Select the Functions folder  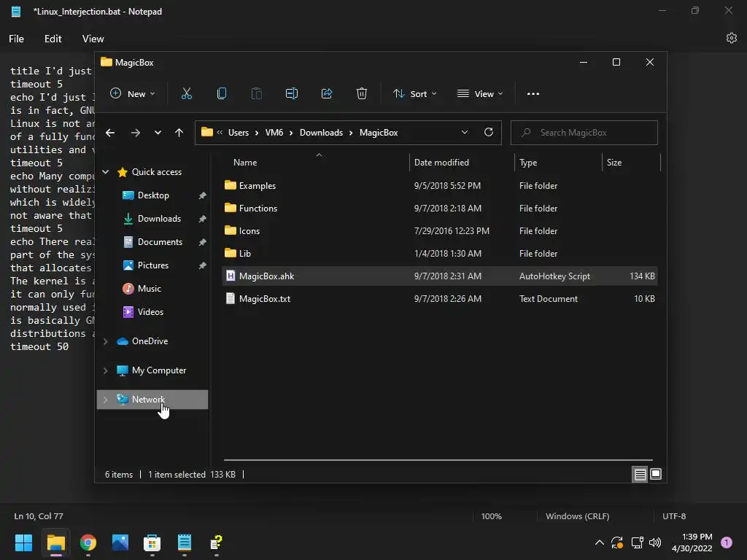tap(440, 208)
